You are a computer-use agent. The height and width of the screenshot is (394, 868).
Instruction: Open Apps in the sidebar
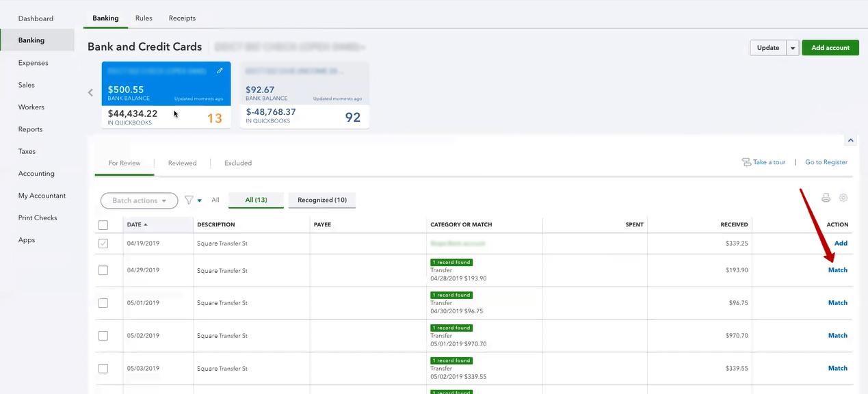pyautogui.click(x=26, y=240)
